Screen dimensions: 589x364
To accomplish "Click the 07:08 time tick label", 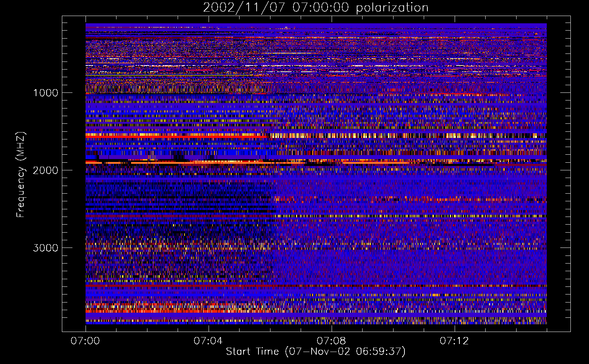I will (331, 341).
